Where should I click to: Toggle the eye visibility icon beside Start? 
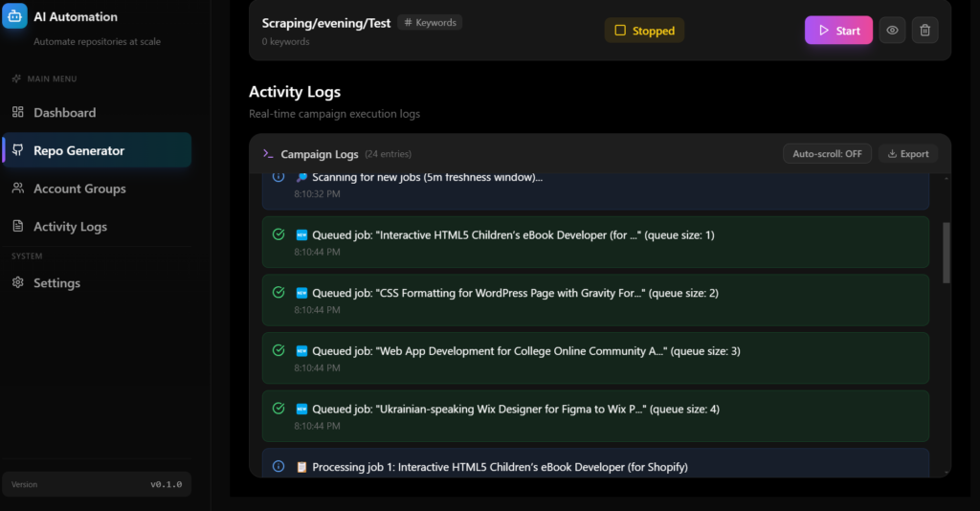[892, 30]
